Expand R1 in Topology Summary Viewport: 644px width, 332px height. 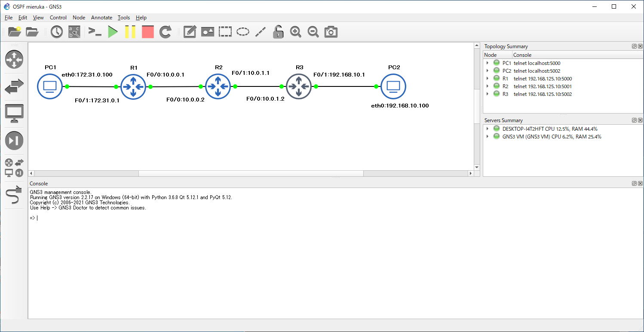click(x=488, y=79)
